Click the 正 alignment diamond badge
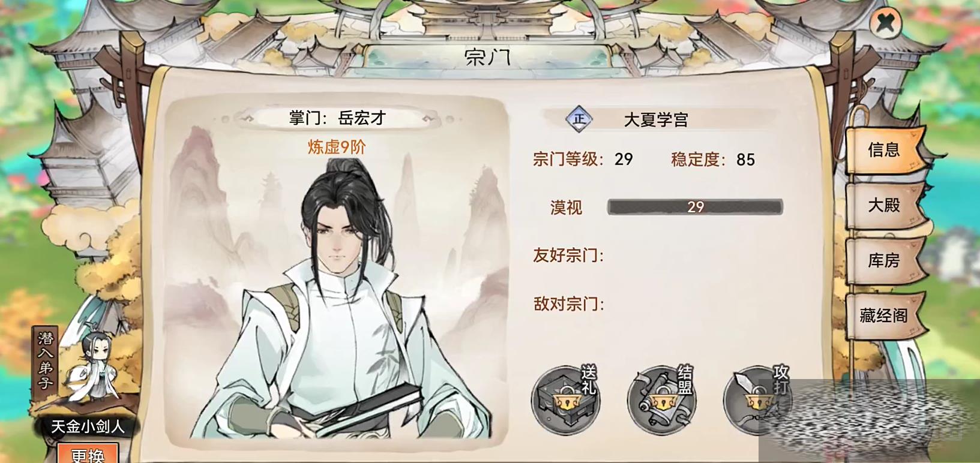Screen dimensions: 980x463 (x=579, y=119)
